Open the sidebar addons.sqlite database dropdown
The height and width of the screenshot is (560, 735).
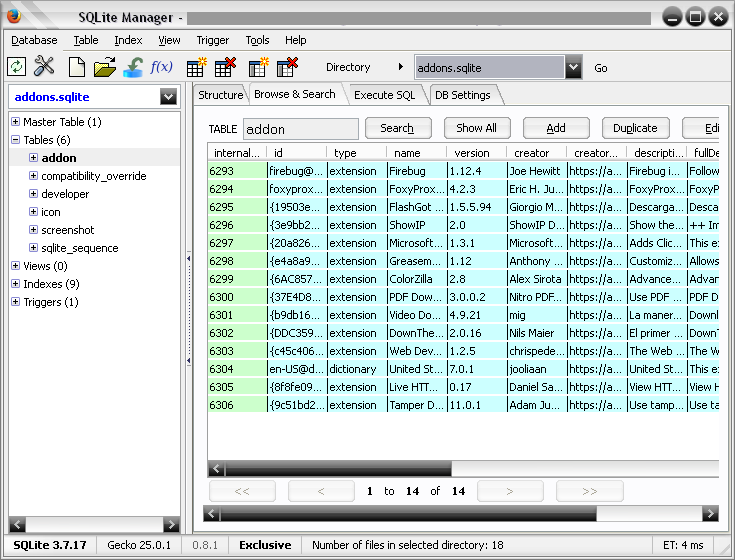pos(168,97)
